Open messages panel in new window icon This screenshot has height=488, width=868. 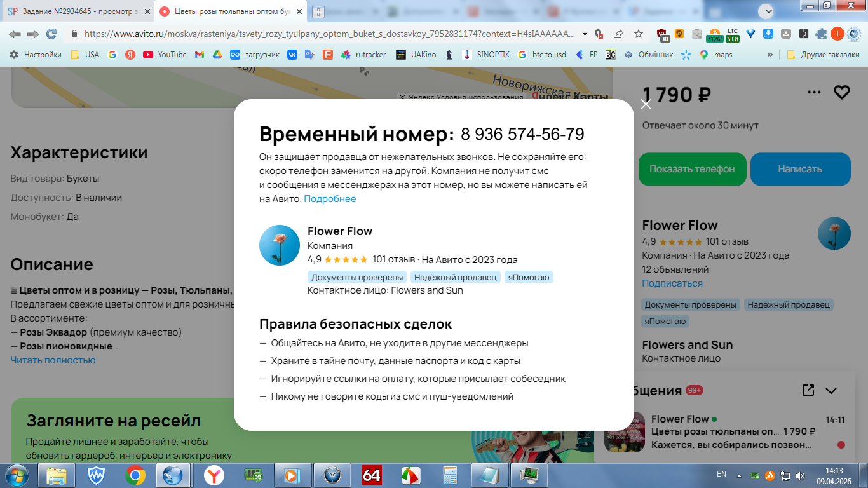[x=808, y=390]
